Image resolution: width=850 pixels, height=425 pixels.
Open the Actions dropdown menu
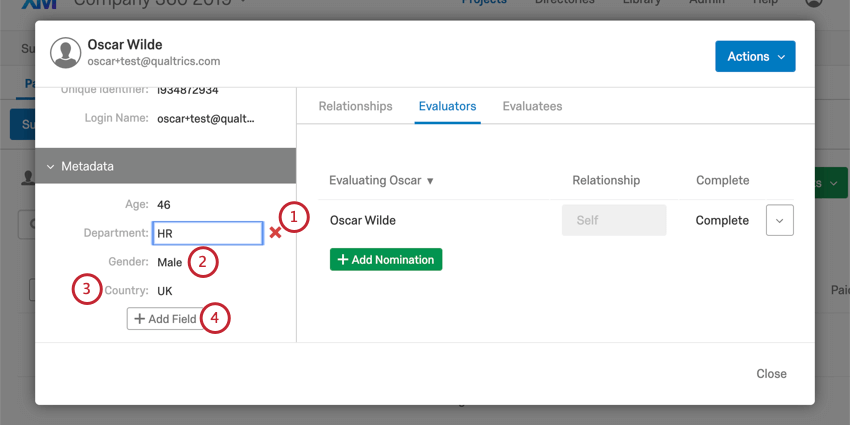coord(755,56)
